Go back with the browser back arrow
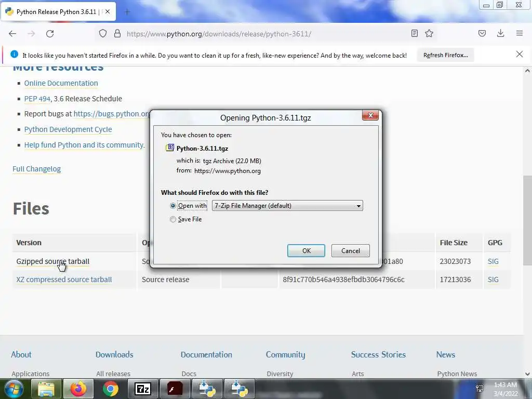The image size is (532, 399). 12,34
